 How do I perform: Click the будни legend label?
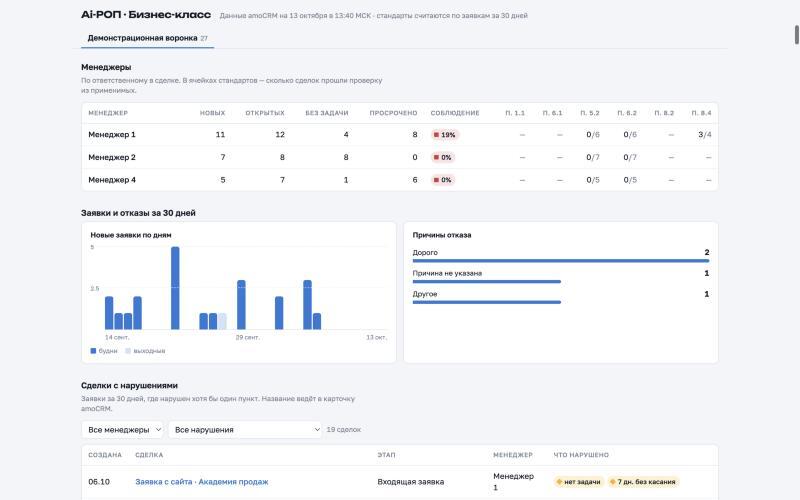(x=108, y=351)
